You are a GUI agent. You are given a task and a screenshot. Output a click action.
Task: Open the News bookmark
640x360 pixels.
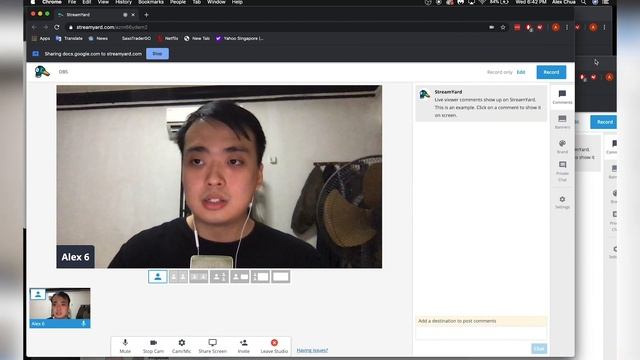pos(98,38)
